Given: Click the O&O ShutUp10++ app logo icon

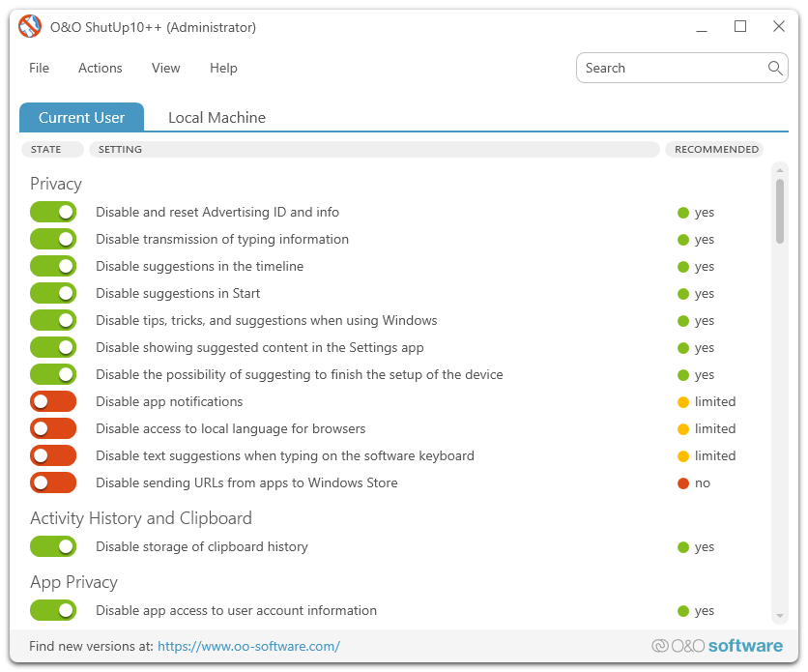Looking at the screenshot, I should 31,27.
